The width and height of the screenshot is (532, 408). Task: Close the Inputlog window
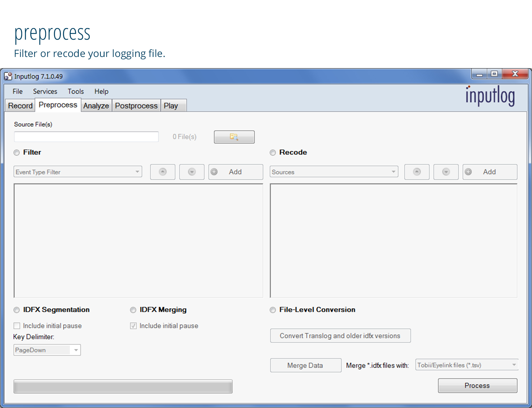tap(515, 74)
